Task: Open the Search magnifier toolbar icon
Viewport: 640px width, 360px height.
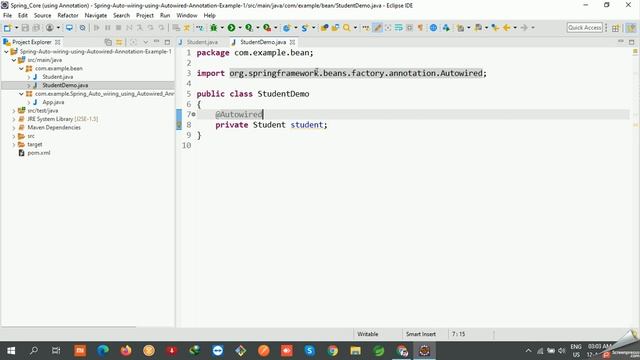Action: coord(347,28)
